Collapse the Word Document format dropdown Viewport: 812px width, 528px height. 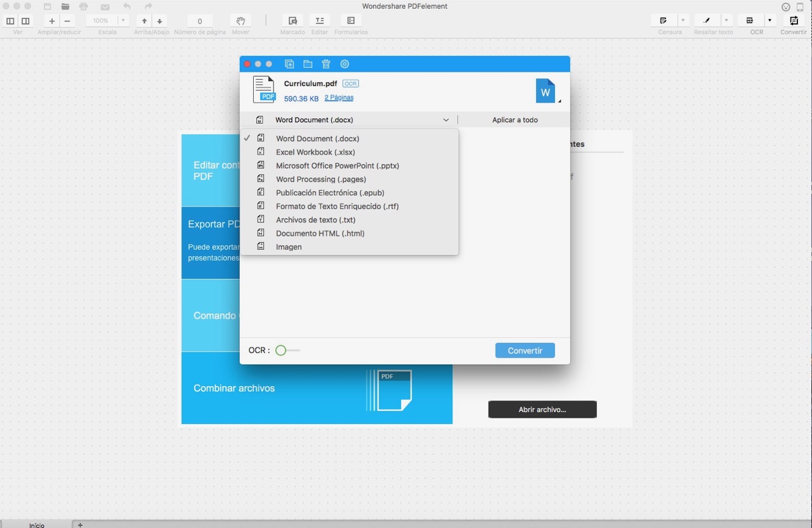(x=446, y=120)
